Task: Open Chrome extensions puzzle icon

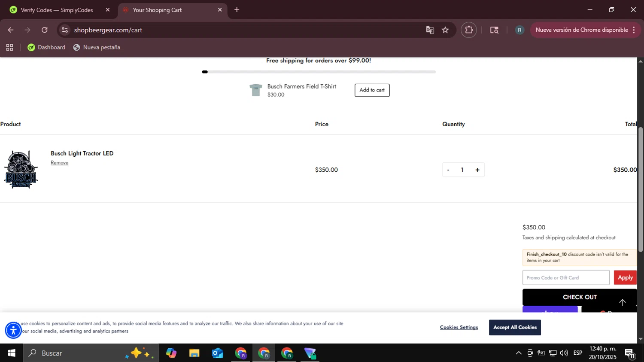Action: (x=469, y=30)
